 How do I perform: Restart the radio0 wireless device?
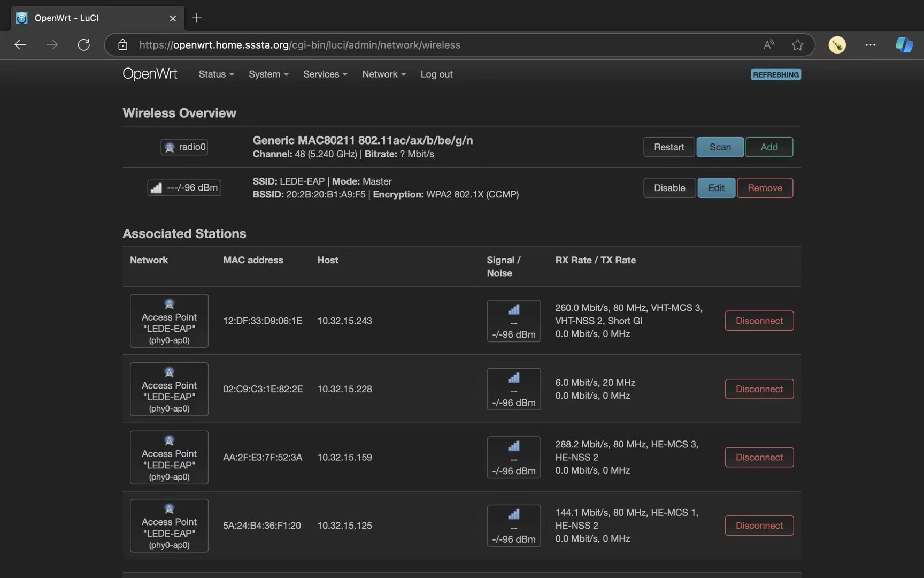point(669,147)
